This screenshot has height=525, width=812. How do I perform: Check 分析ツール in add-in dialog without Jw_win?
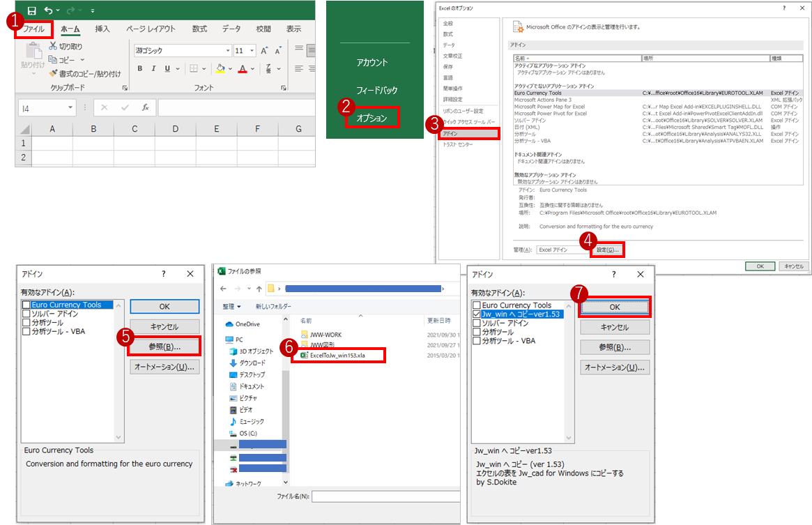[x=26, y=322]
